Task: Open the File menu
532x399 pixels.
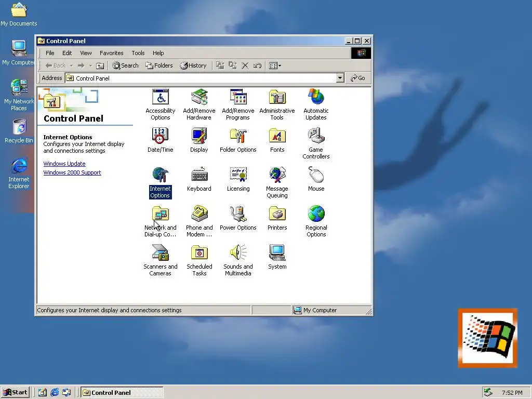Action: (50, 53)
